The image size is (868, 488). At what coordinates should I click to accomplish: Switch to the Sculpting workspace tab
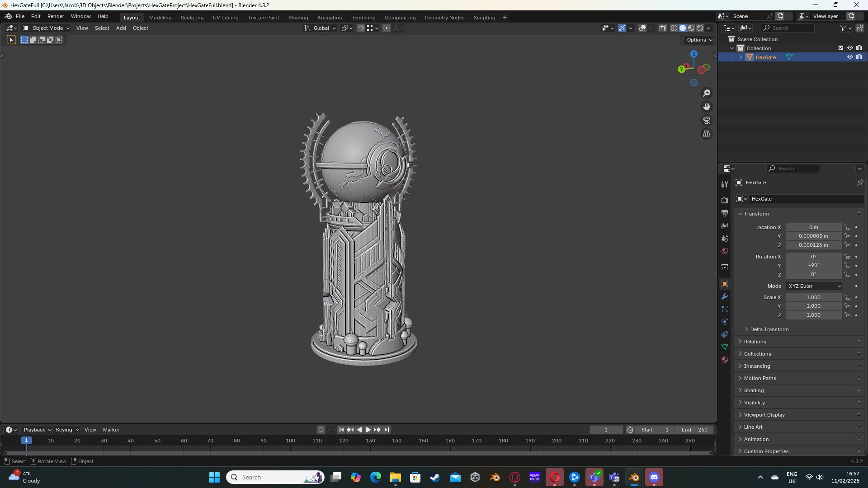(192, 18)
